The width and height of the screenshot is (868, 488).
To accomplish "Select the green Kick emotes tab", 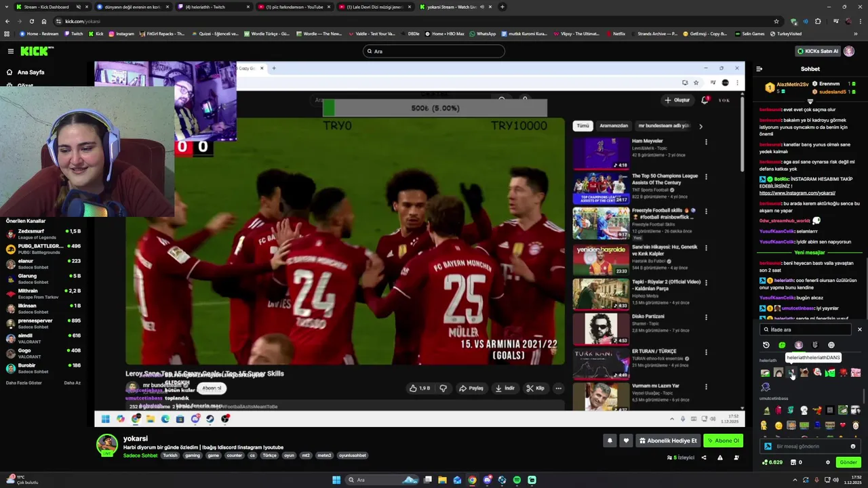I will point(782,345).
